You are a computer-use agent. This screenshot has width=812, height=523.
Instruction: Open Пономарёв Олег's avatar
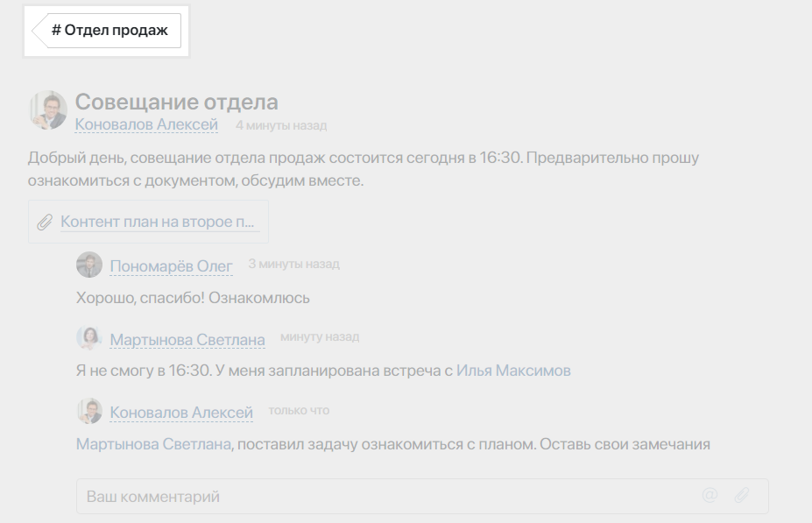pos(89,265)
